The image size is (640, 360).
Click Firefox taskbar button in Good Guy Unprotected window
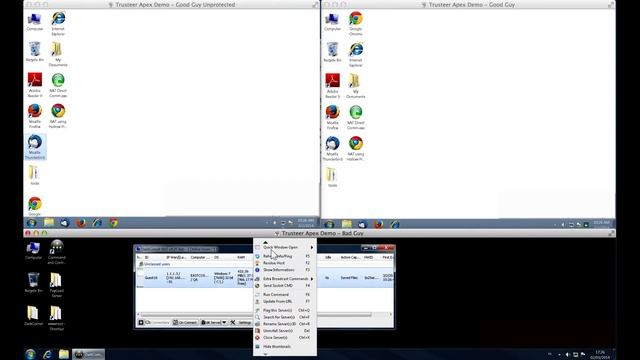(x=81, y=222)
